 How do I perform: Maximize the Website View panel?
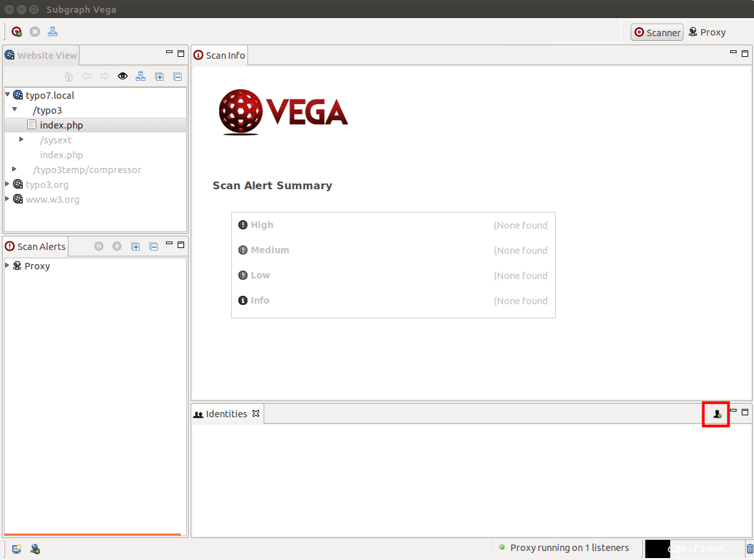click(x=181, y=54)
